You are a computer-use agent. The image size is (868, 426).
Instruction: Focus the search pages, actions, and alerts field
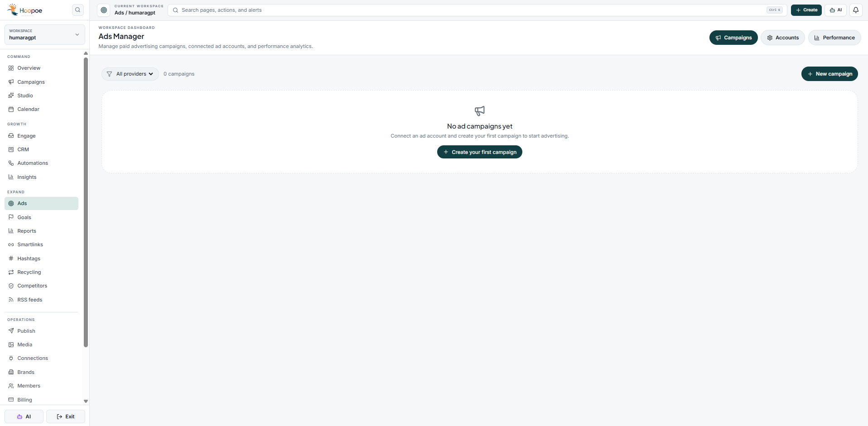[477, 10]
